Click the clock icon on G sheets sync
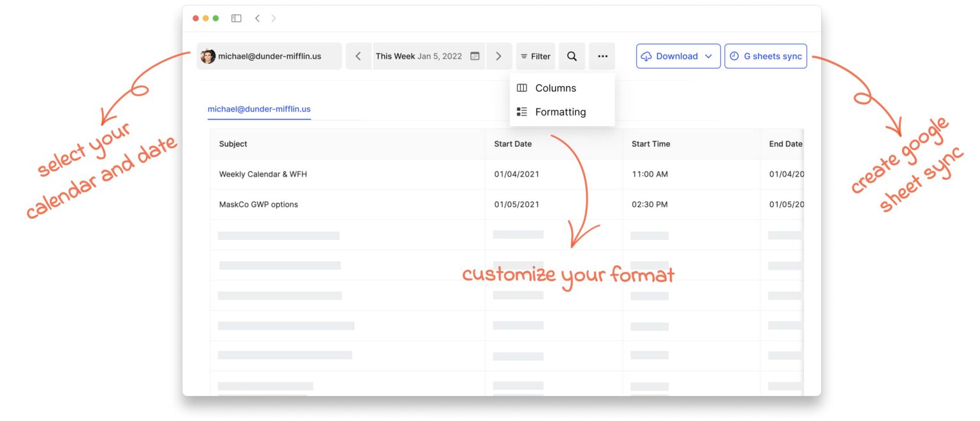Image resolution: width=980 pixels, height=421 pixels. [734, 56]
